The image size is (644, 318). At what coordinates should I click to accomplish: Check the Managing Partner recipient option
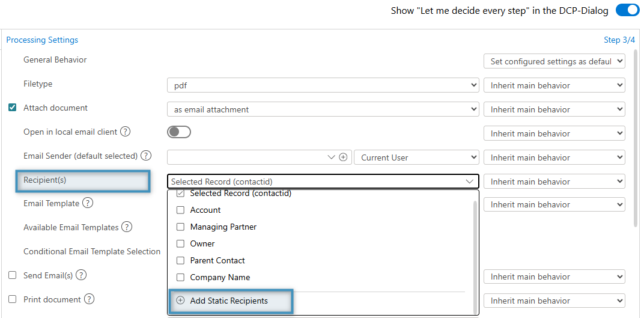click(x=180, y=227)
